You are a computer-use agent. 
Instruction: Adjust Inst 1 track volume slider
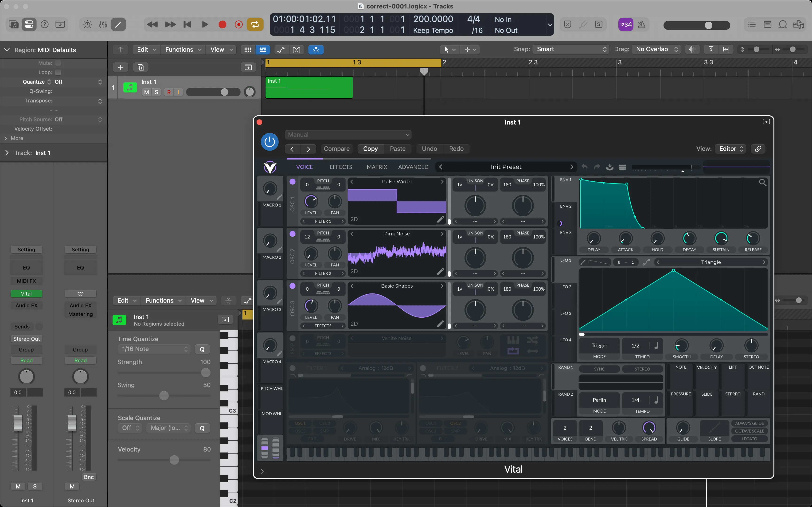click(x=213, y=92)
